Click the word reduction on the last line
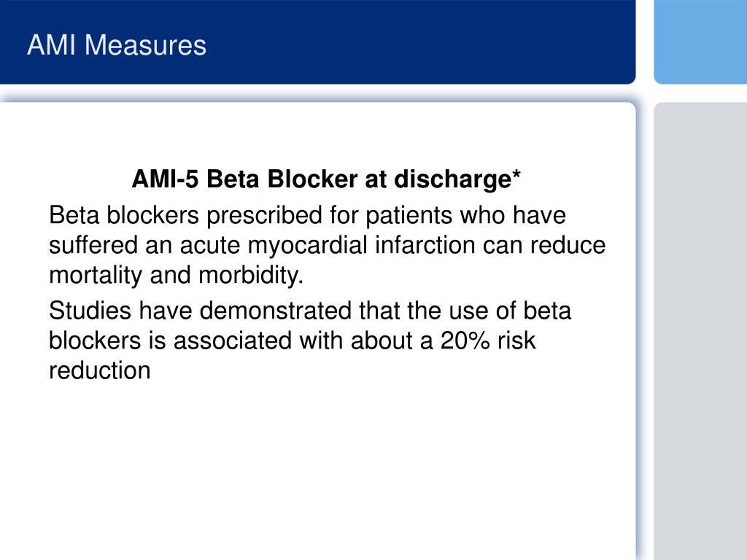This screenshot has height=560, width=747. [x=99, y=370]
